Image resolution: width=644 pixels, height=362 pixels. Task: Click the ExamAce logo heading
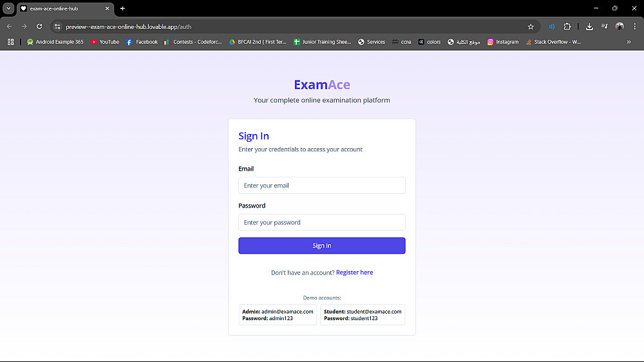tap(322, 84)
